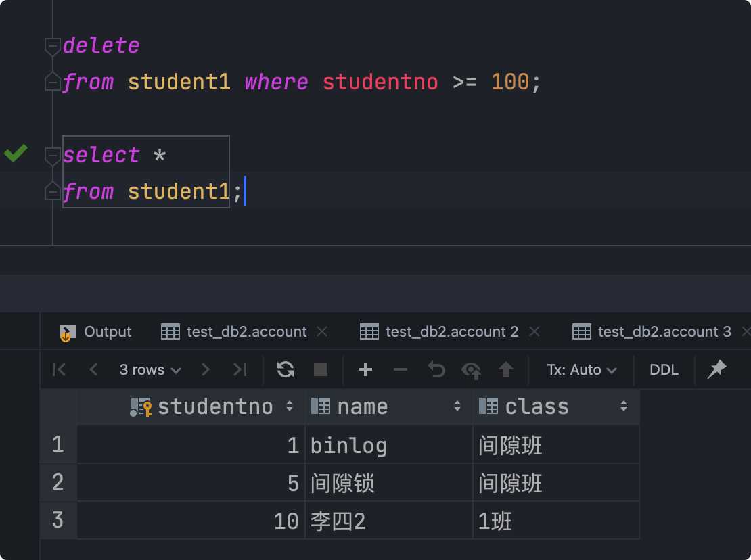This screenshot has height=560, width=751.
Task: Open the 3 rows page size dropdown
Action: [150, 369]
